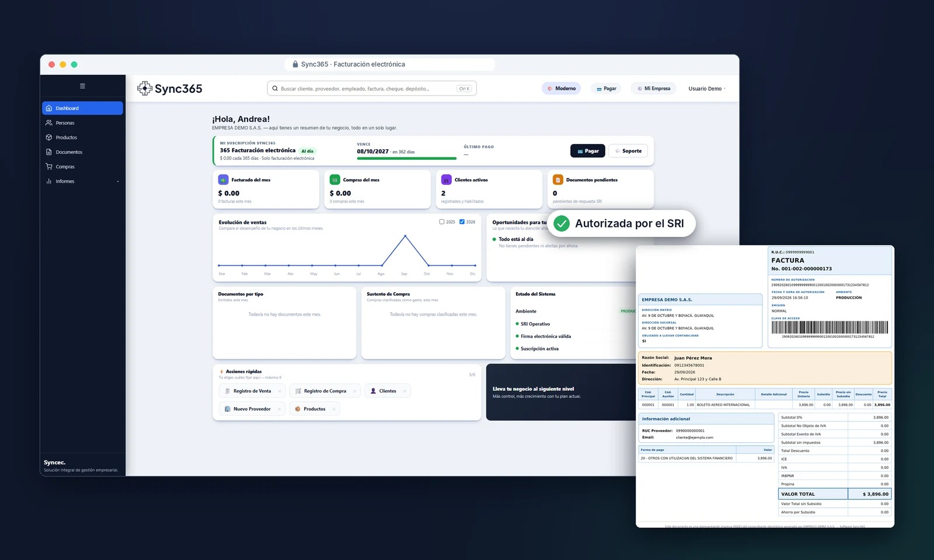
Task: Click the lightning icon by Acciones rápidas
Action: point(221,372)
